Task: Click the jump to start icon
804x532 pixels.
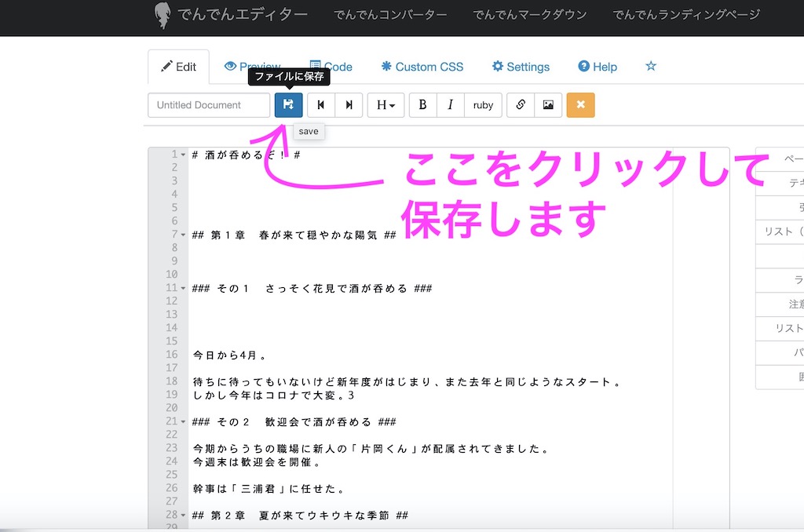Action: coord(321,105)
